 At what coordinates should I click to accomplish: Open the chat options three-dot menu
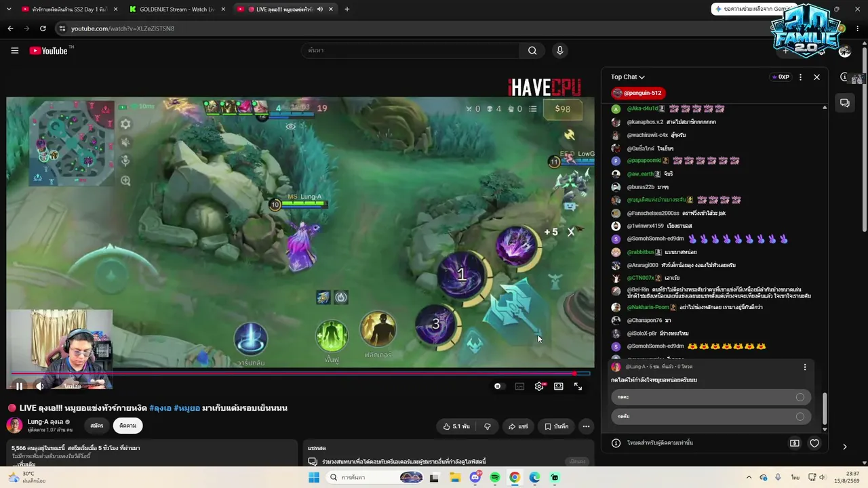point(800,77)
